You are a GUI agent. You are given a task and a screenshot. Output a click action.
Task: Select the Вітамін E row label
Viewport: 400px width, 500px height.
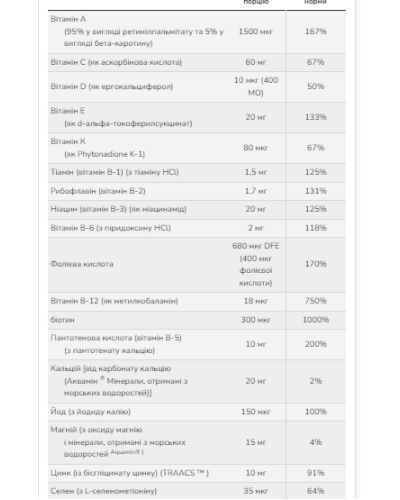[x=68, y=111]
